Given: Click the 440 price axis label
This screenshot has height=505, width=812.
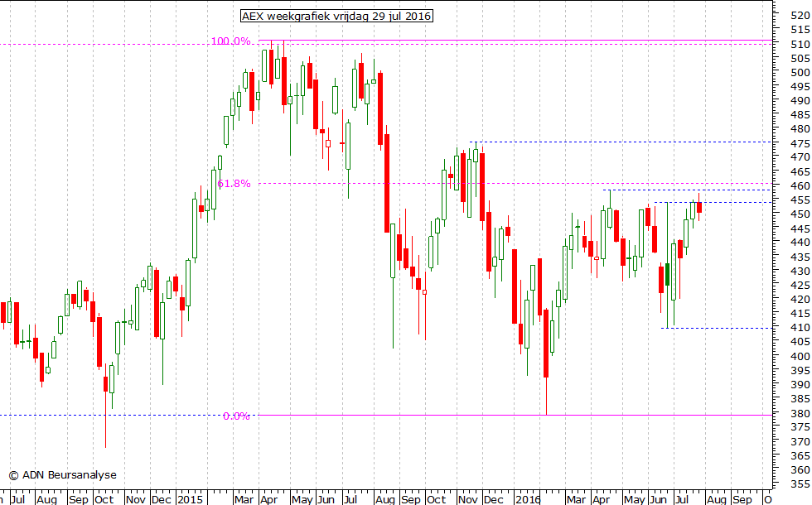Looking at the screenshot, I should click(x=800, y=242).
